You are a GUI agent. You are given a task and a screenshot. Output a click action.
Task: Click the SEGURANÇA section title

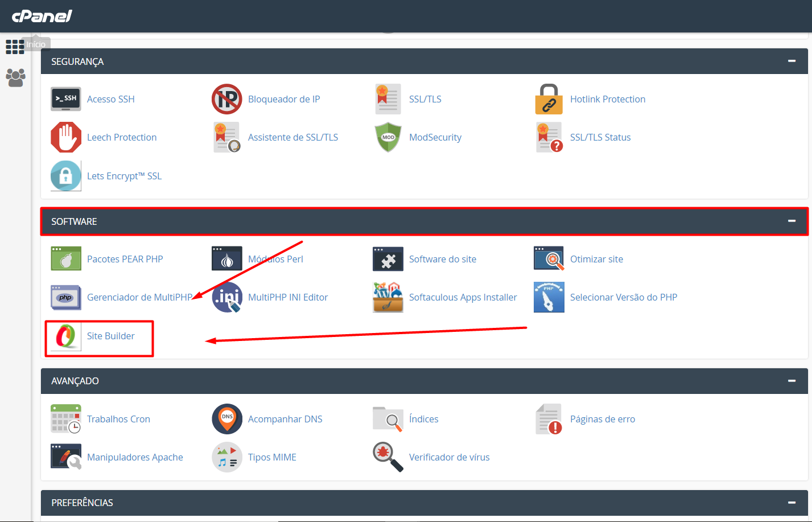(77, 61)
